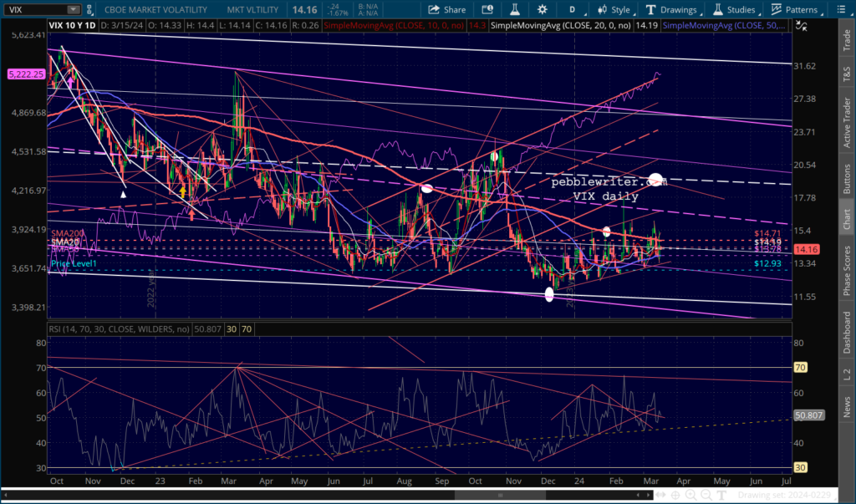856x504 pixels.
Task: Open the Share menu button
Action: 447,10
